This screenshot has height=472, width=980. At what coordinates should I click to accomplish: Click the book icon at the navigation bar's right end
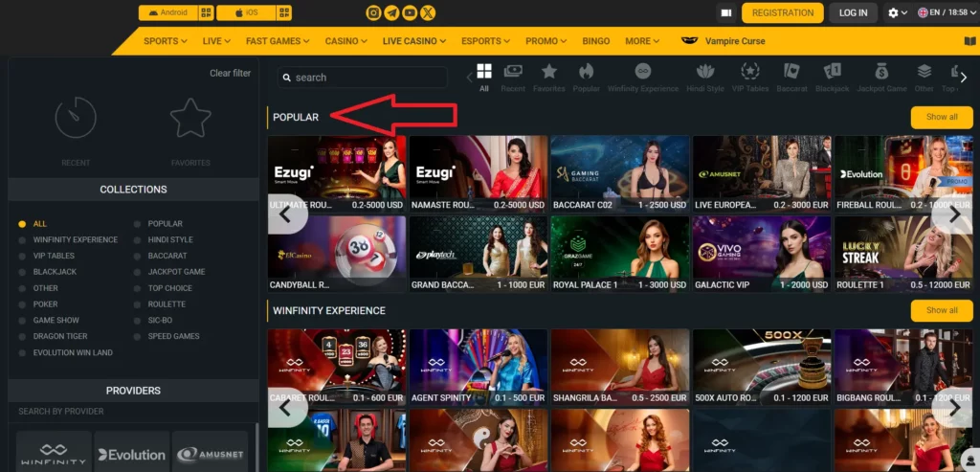coord(970,41)
